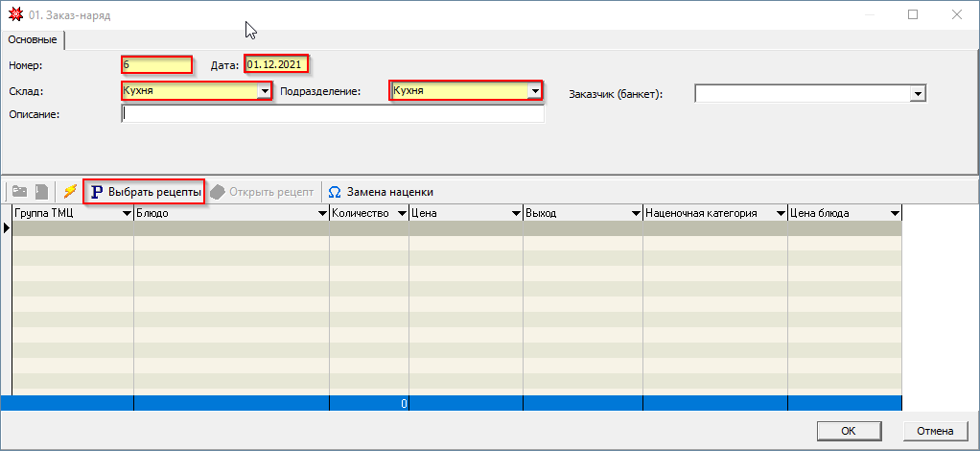Click the lightning bolt toolbar icon
This screenshot has height=451, width=980.
coord(70,192)
